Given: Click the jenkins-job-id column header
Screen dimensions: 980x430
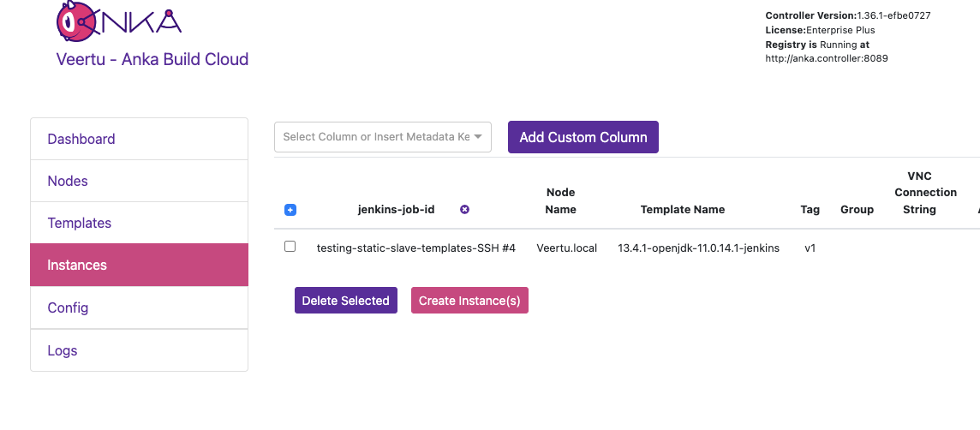Looking at the screenshot, I should click(x=396, y=210).
